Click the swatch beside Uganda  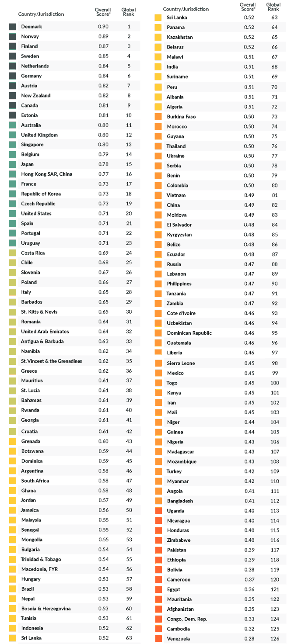click(x=158, y=511)
